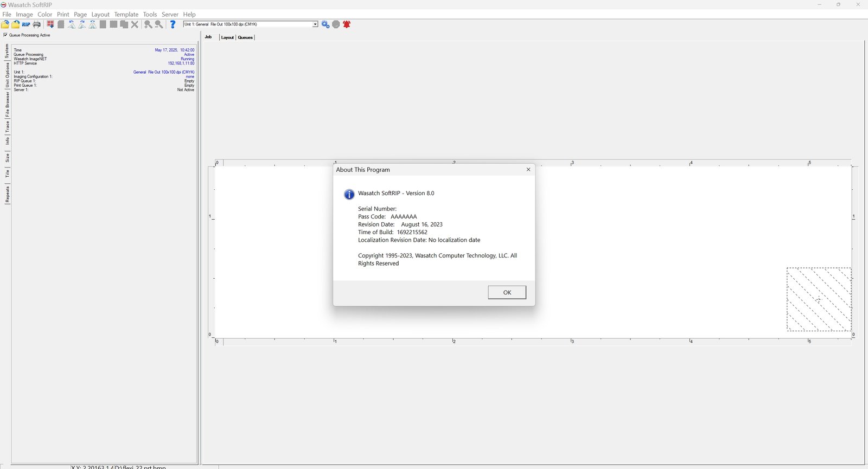The width and height of the screenshot is (868, 469).
Task: Click the red alarm bell icon
Action: click(347, 24)
